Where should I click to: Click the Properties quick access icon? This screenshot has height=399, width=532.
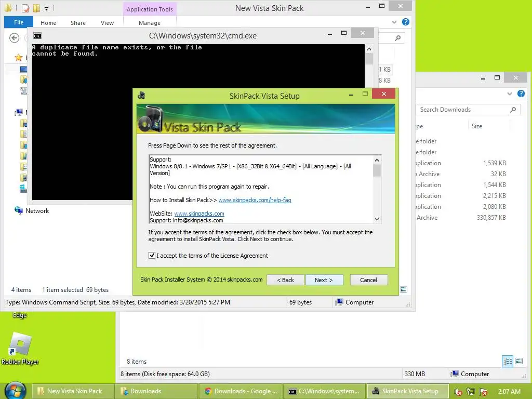point(25,8)
